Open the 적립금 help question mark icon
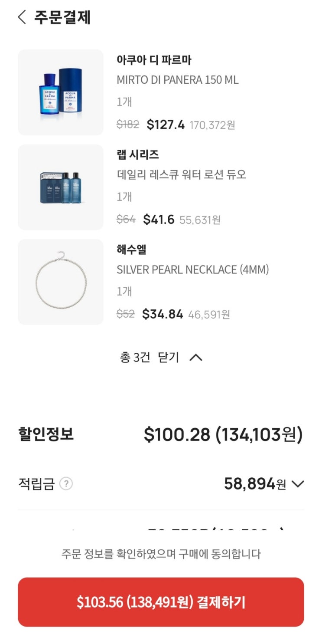322x644 pixels. [x=66, y=484]
